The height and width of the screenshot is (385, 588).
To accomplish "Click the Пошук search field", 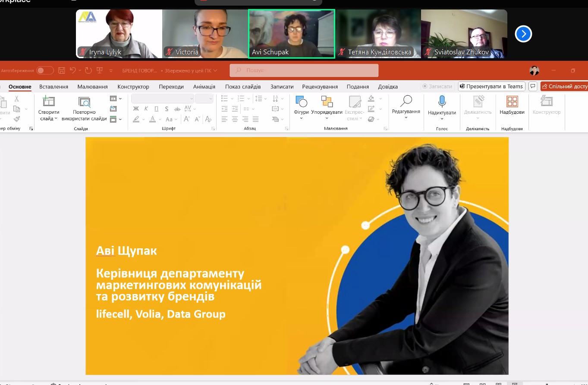I will [x=304, y=70].
